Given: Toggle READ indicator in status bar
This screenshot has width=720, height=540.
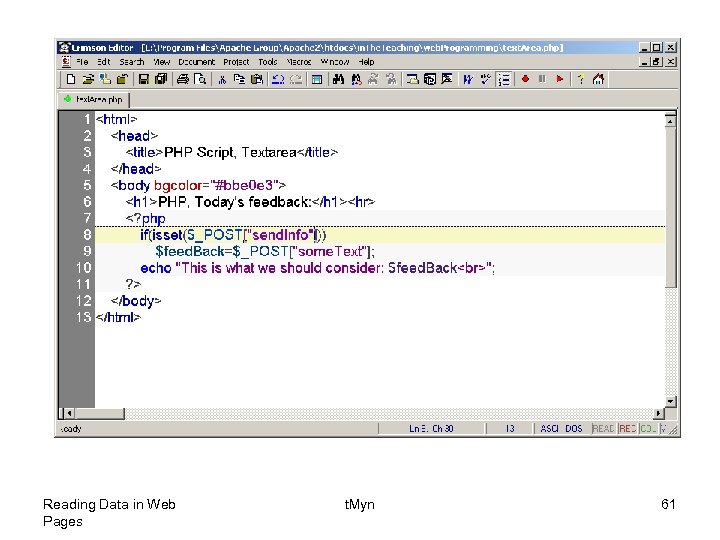Looking at the screenshot, I should coord(603,428).
